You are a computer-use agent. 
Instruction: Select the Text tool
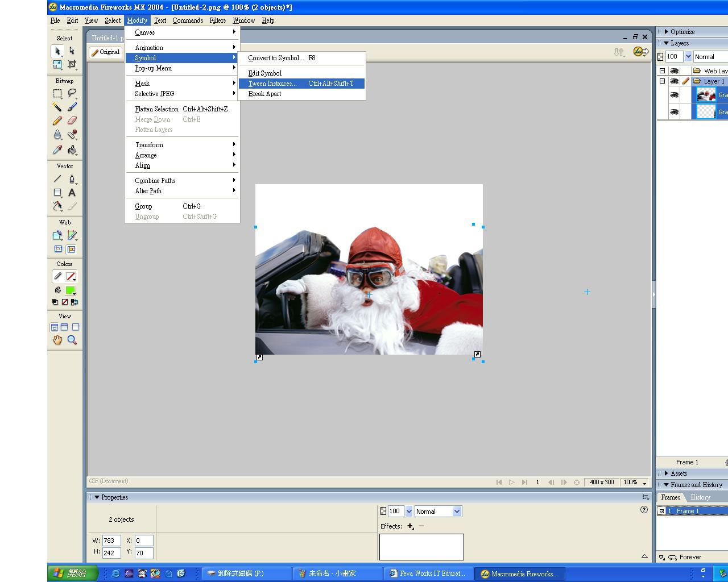point(72,193)
